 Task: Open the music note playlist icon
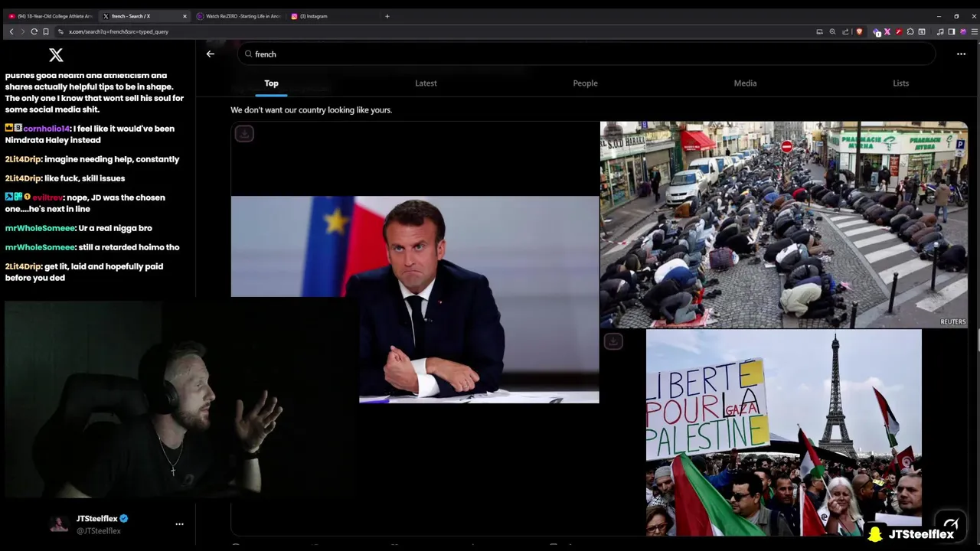(940, 31)
